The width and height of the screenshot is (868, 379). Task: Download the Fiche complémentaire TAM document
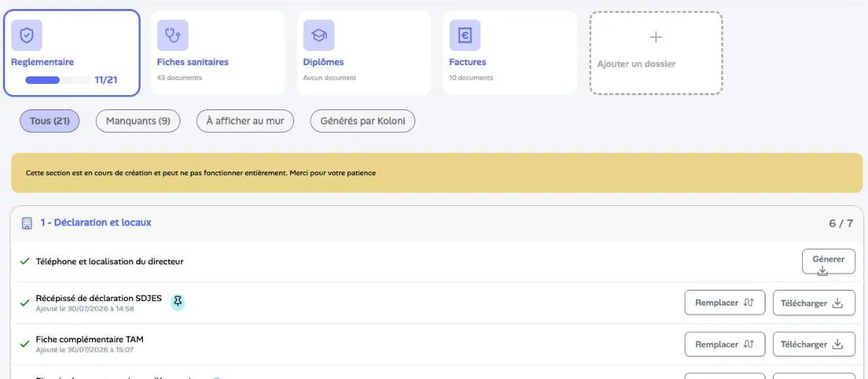point(814,344)
